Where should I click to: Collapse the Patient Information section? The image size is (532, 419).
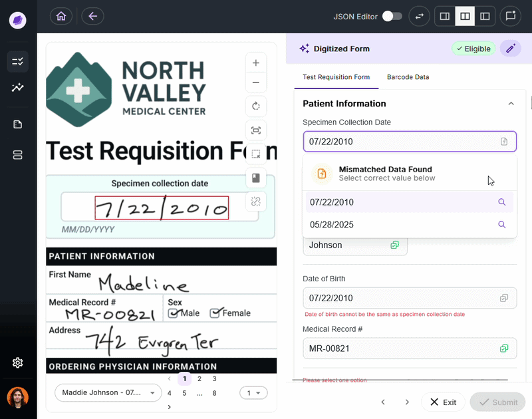point(511,104)
